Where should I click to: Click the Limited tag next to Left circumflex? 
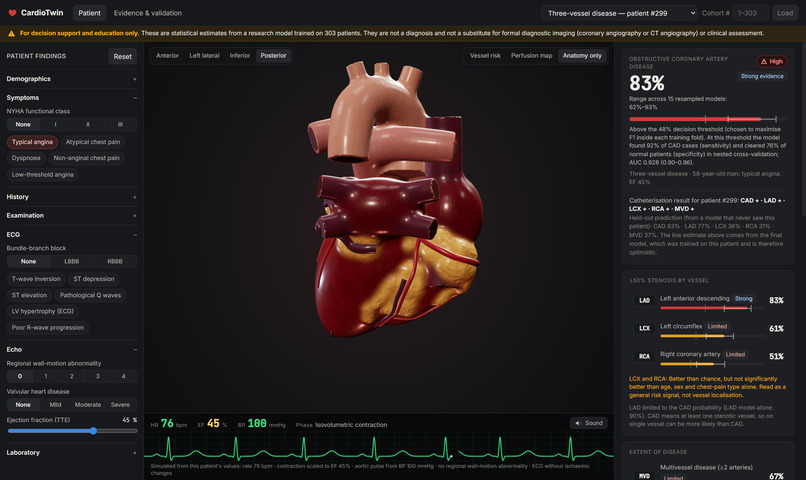[717, 326]
